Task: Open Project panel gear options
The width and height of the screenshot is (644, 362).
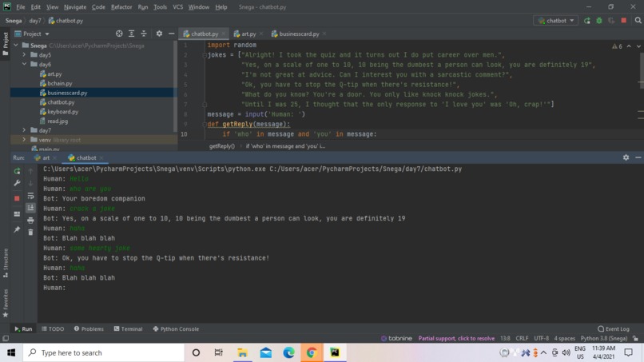Action: [159, 34]
